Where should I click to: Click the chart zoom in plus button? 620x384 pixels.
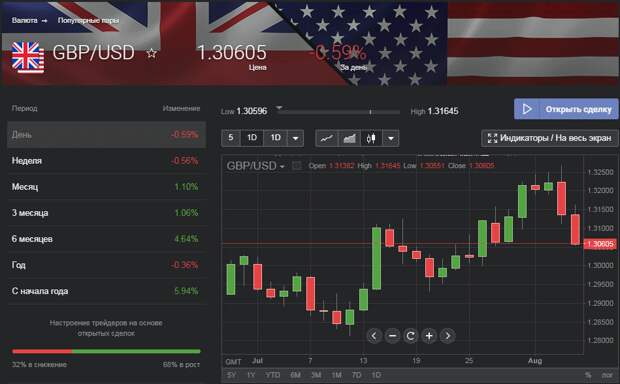(429, 336)
